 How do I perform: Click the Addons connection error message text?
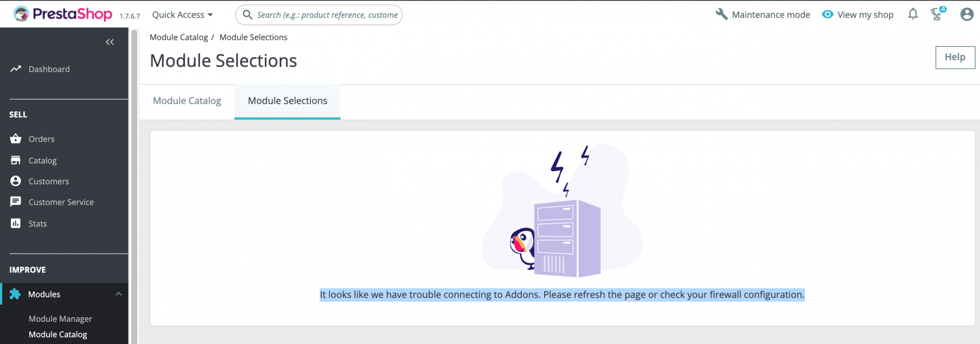(x=562, y=295)
